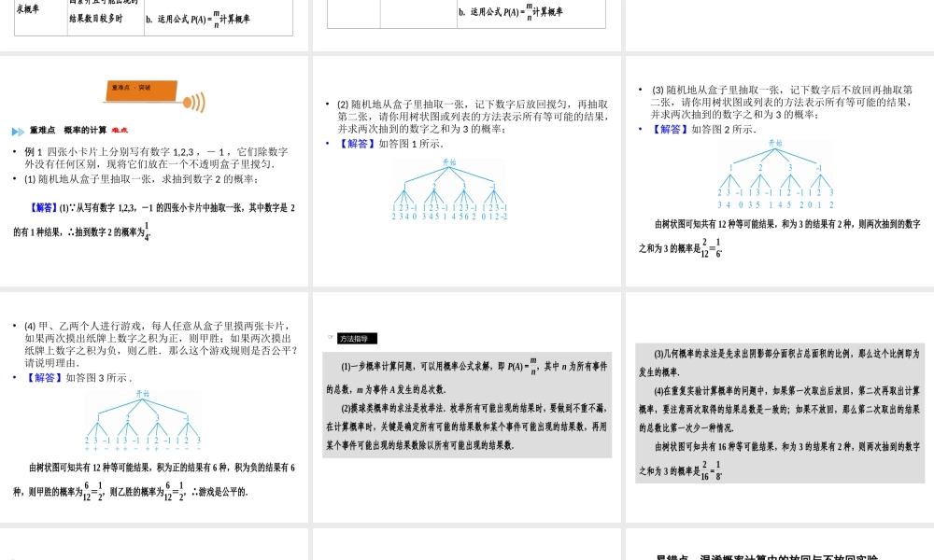The height and width of the screenshot is (560, 934).
Task: Click question (1) 随机地从盒子里抽取一张
Action: [142, 179]
